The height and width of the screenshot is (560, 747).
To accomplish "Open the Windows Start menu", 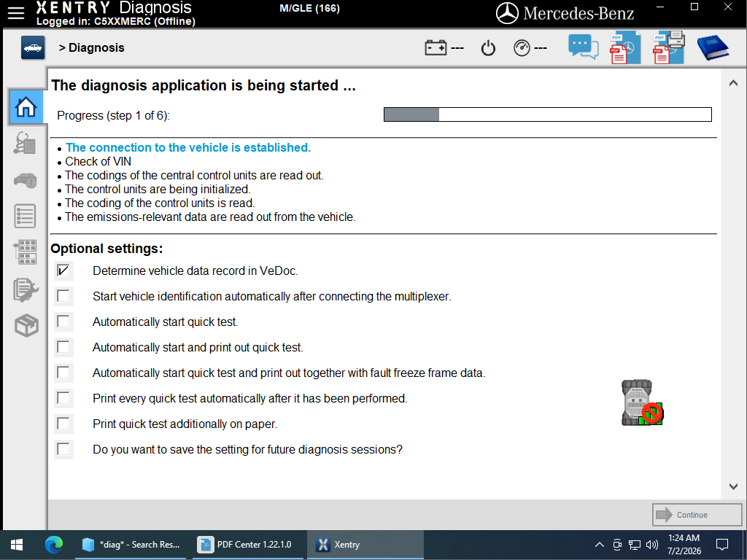I will [17, 545].
